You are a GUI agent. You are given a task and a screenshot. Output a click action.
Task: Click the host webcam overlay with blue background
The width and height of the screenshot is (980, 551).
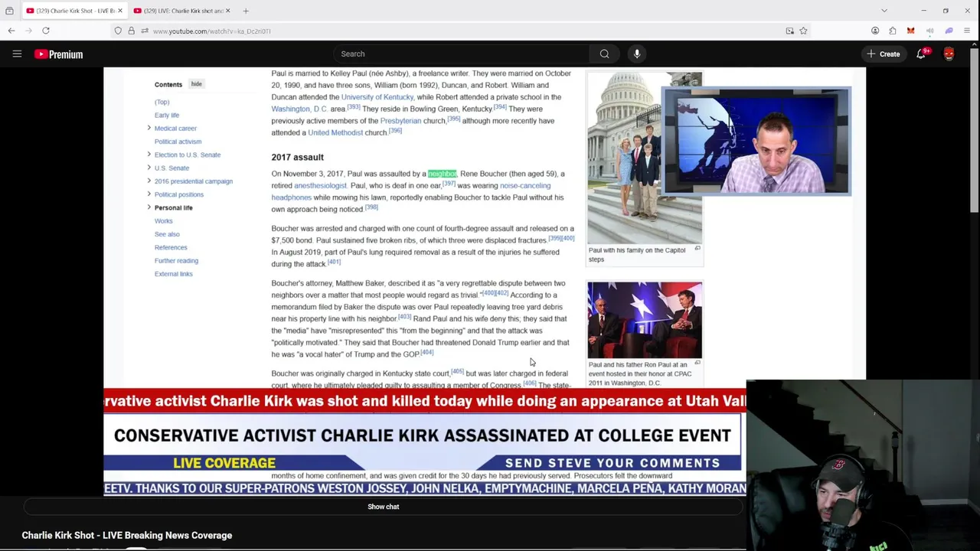756,141
